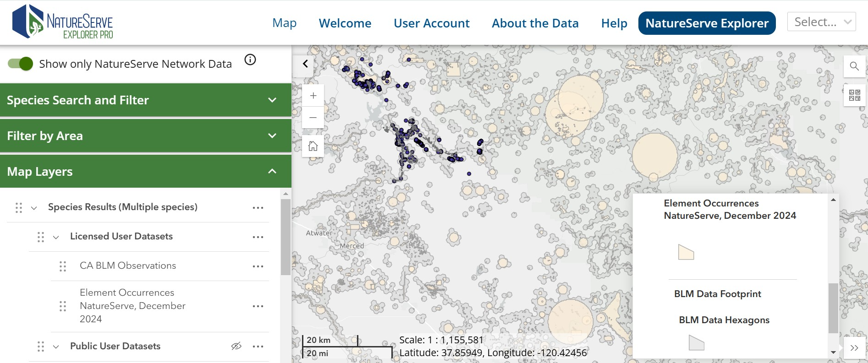The width and height of the screenshot is (868, 363).
Task: Show hidden Public User Datasets layer
Action: click(x=236, y=346)
